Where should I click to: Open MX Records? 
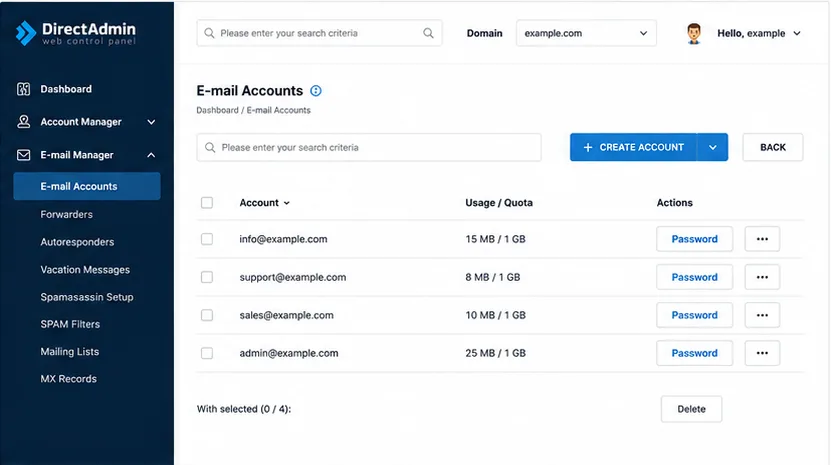(68, 379)
